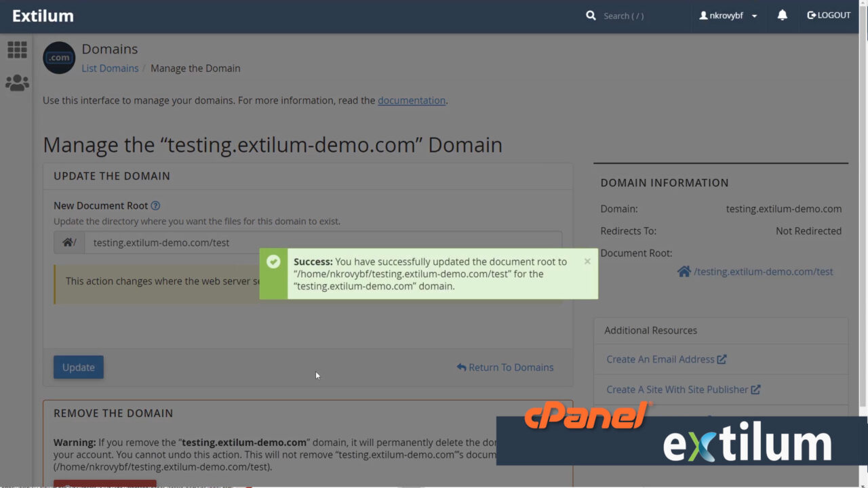Click inside the Search input field
This screenshot has height=488, width=868.
[x=624, y=15]
